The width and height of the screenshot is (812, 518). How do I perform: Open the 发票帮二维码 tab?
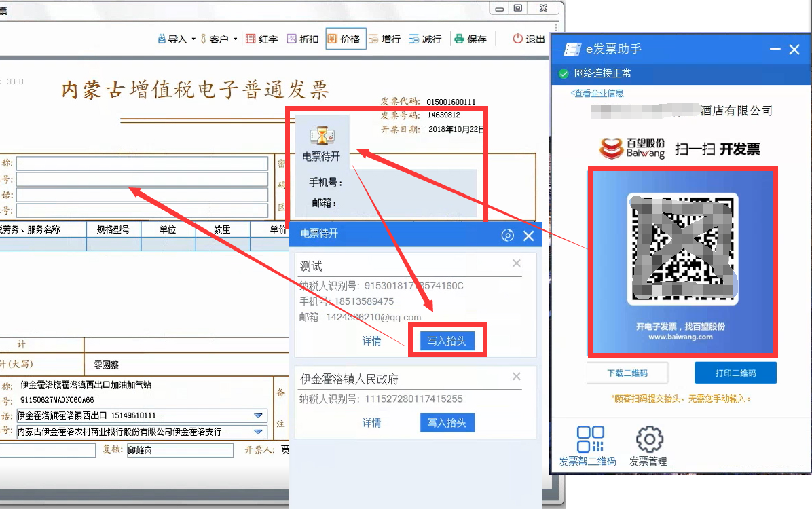588,446
